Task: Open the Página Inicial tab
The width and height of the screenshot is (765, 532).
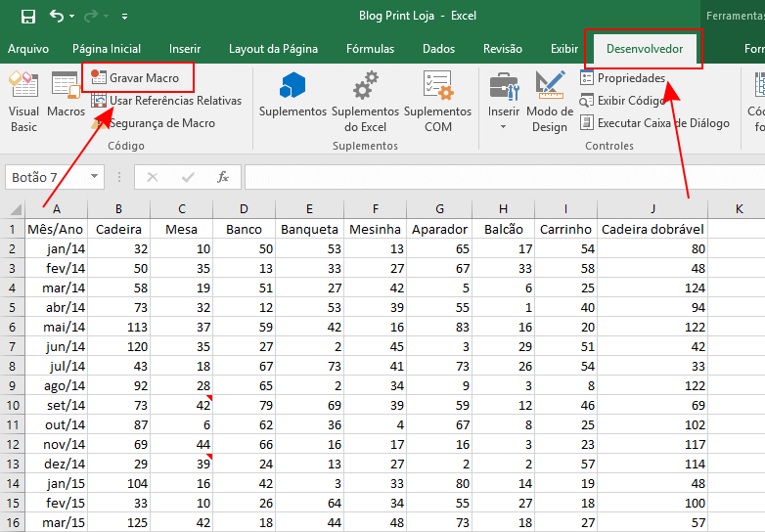Action: (107, 49)
